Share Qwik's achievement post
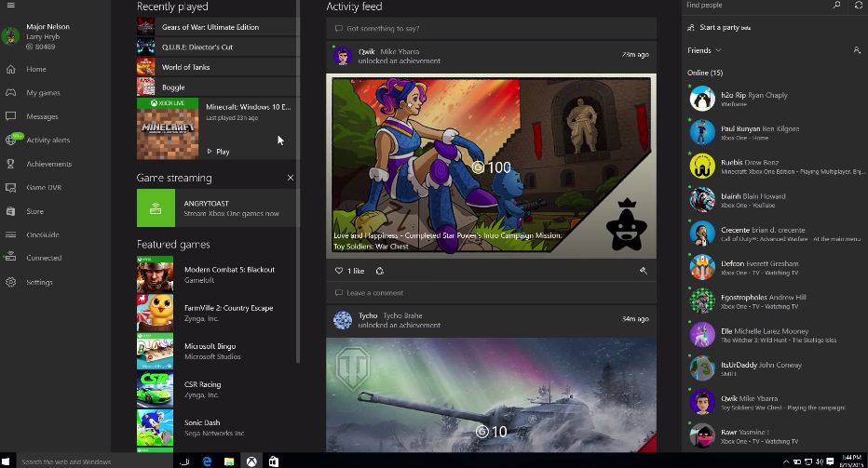Viewport: 868px width, 468px height. coord(380,271)
